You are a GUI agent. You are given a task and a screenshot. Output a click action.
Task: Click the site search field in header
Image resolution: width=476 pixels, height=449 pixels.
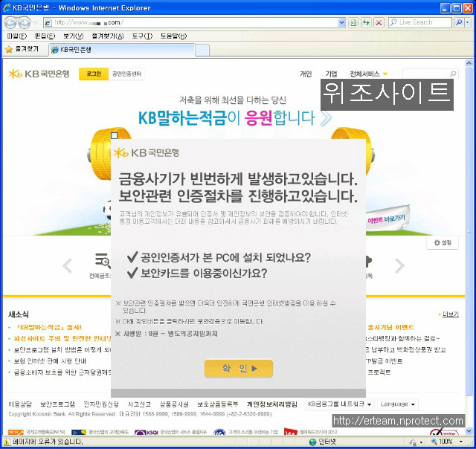click(426, 74)
